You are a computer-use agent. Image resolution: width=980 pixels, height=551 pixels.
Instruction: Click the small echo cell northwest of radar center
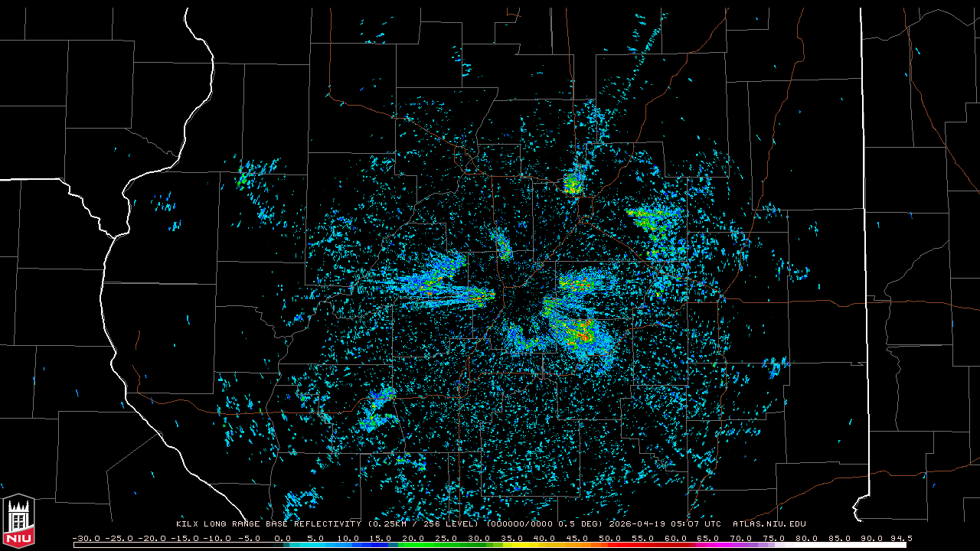click(503, 245)
